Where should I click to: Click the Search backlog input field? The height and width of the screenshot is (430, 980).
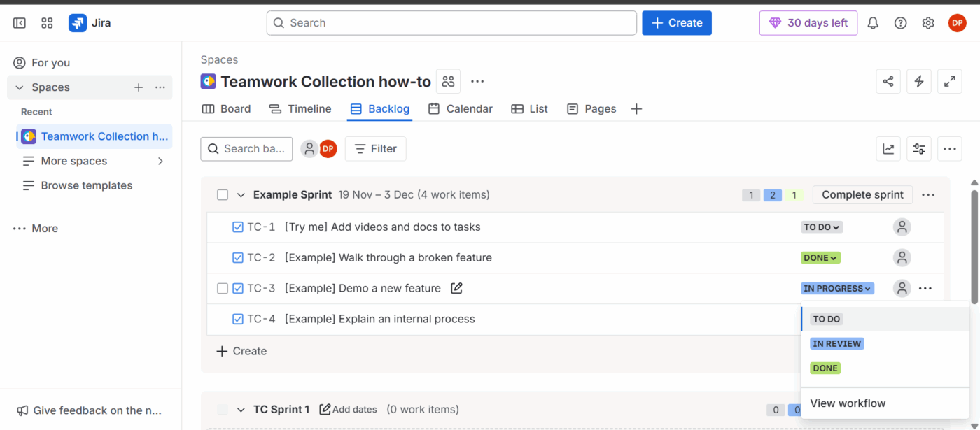click(x=246, y=148)
